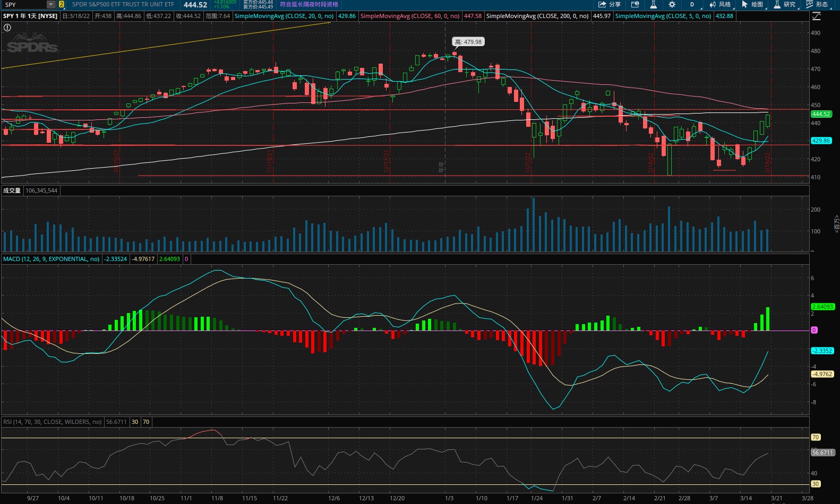
Task: Click the 2.64093 MACD diff header value
Action: tap(169, 259)
